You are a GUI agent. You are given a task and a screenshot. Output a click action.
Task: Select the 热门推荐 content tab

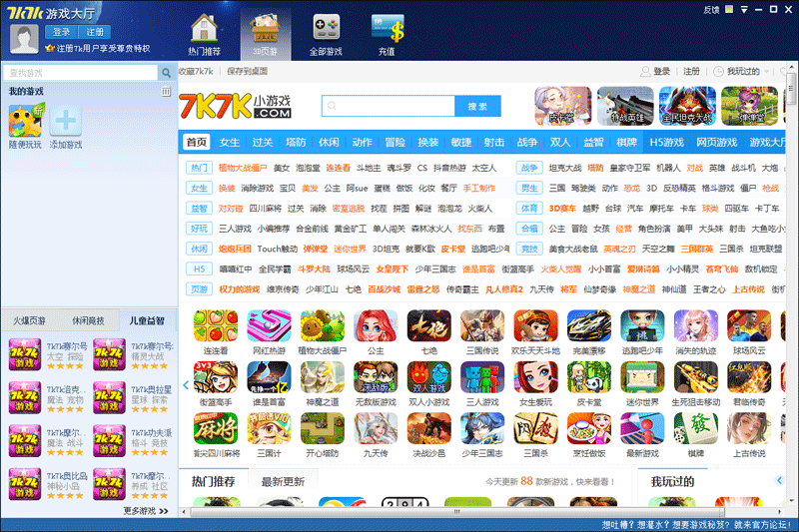[213, 482]
